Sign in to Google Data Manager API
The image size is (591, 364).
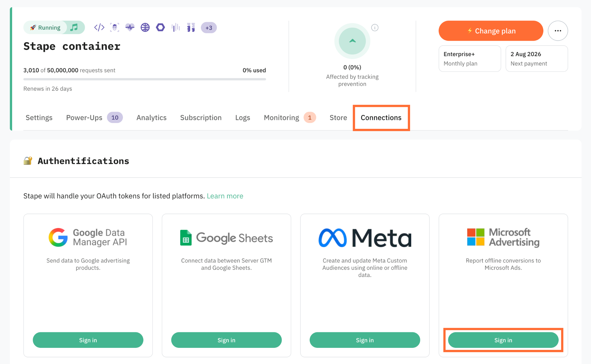click(x=88, y=340)
